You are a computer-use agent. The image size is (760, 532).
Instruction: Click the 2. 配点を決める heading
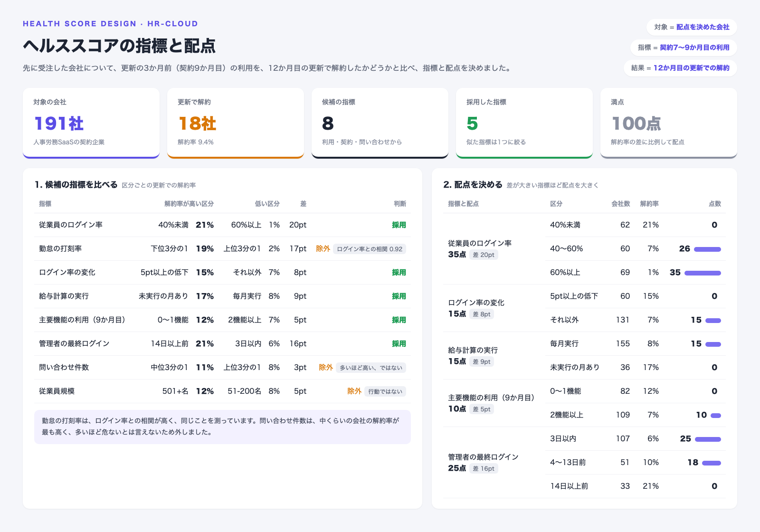click(x=473, y=185)
